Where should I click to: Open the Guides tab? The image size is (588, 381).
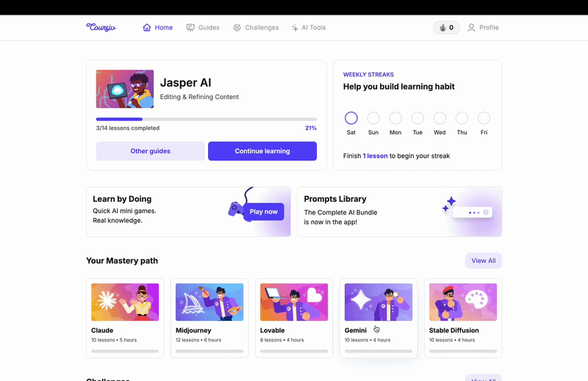pos(203,27)
